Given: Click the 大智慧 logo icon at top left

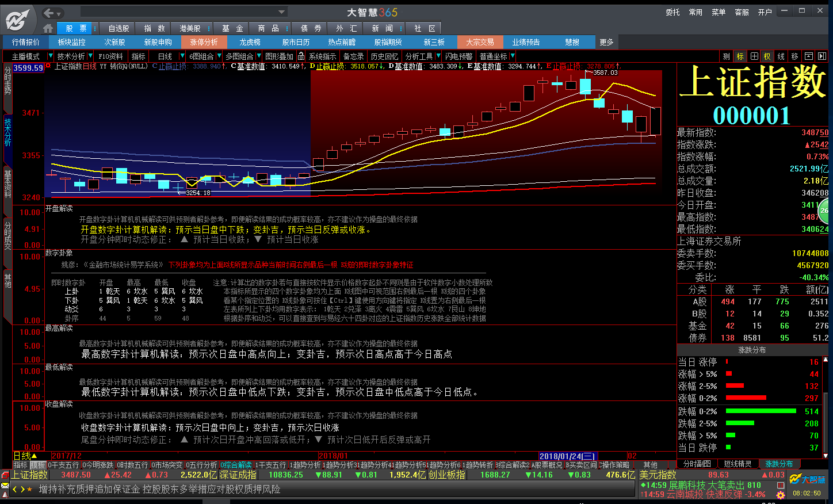Looking at the screenshot, I should (x=17, y=20).
